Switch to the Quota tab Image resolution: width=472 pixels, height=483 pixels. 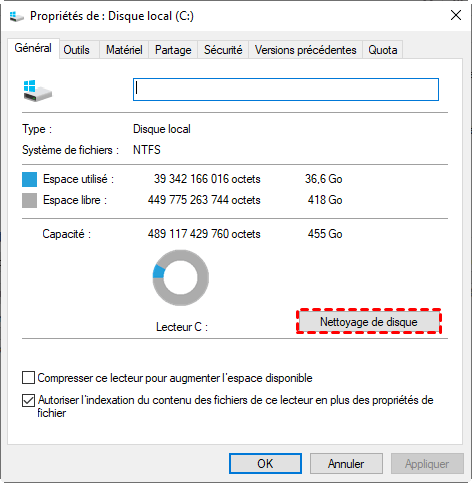(x=383, y=50)
